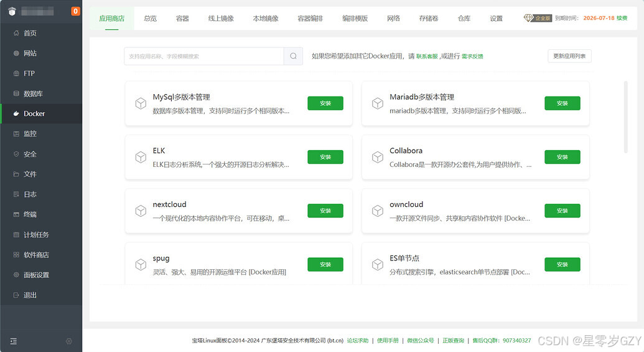Click the schedule icon beside 计划任务
Screen dimensions: 644x352
coord(16,235)
